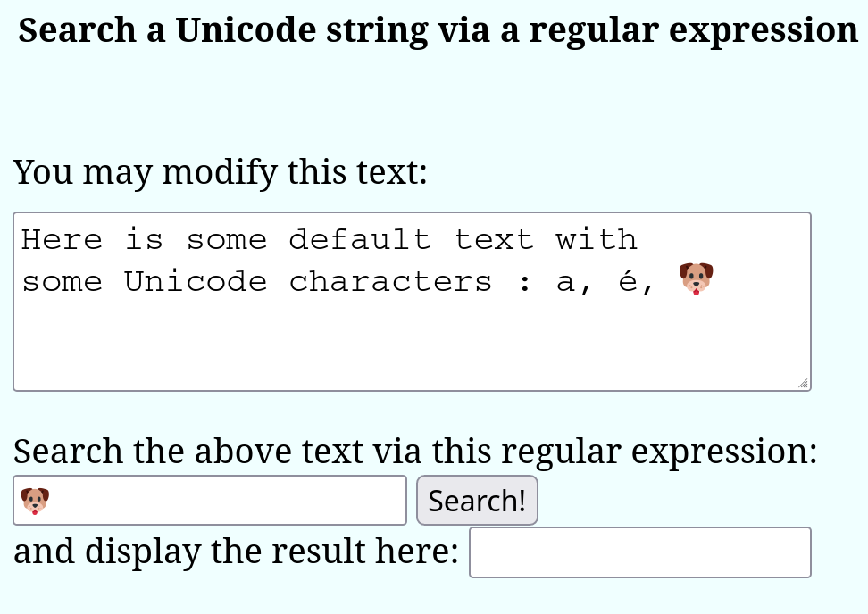Click the dog emoji in regex input
The image size is (868, 614).
tap(35, 501)
